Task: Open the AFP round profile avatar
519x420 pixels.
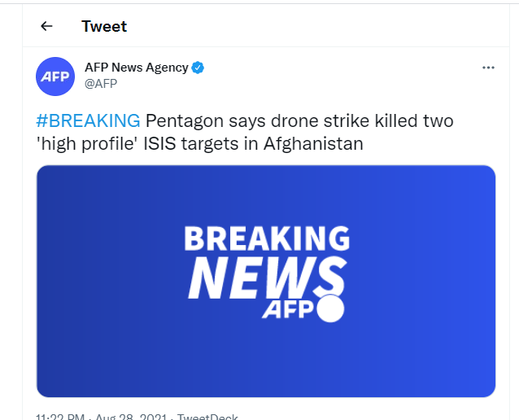Action: [x=55, y=77]
